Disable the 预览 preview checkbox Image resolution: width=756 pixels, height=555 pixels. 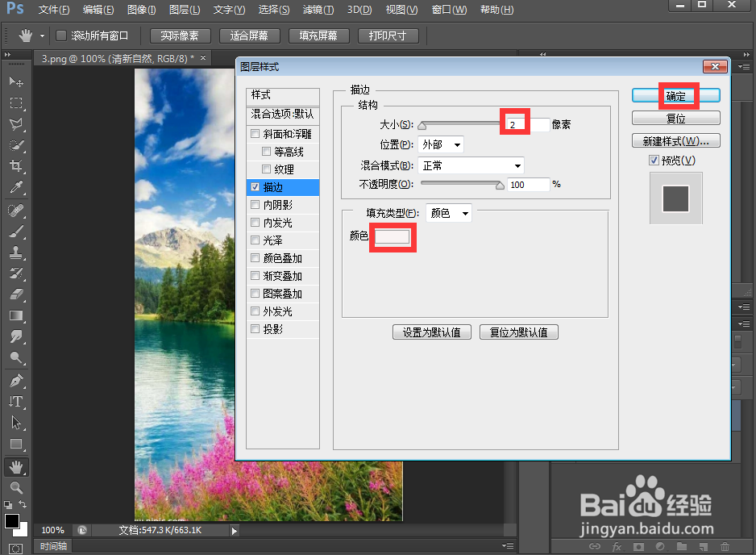pyautogui.click(x=655, y=160)
